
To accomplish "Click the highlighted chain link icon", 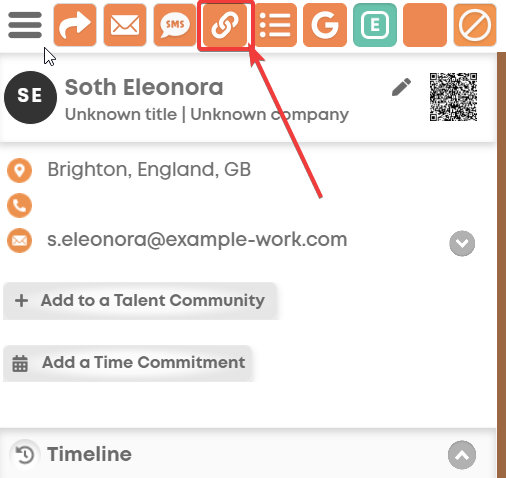I will (225, 25).
